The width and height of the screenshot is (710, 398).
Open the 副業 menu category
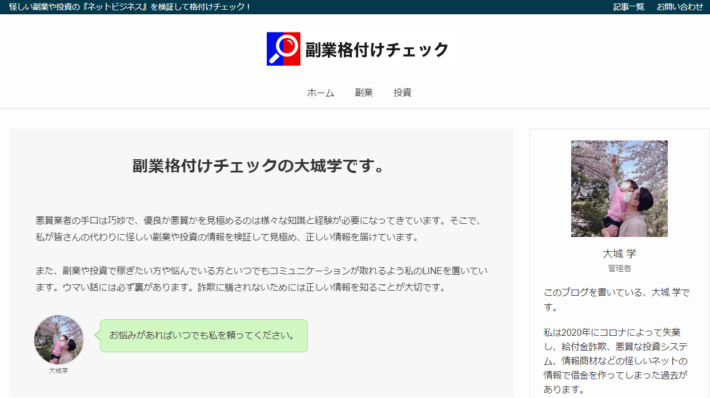pos(364,93)
